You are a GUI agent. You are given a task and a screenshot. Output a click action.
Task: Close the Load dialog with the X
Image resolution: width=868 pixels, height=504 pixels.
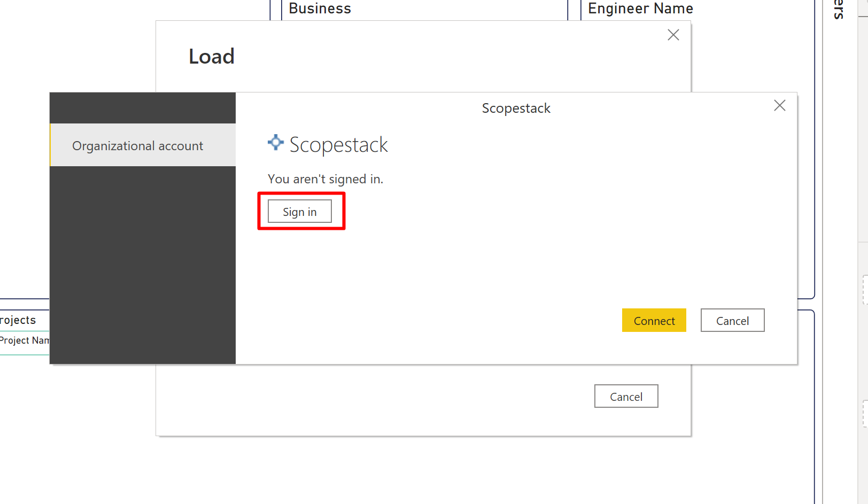pos(673,35)
